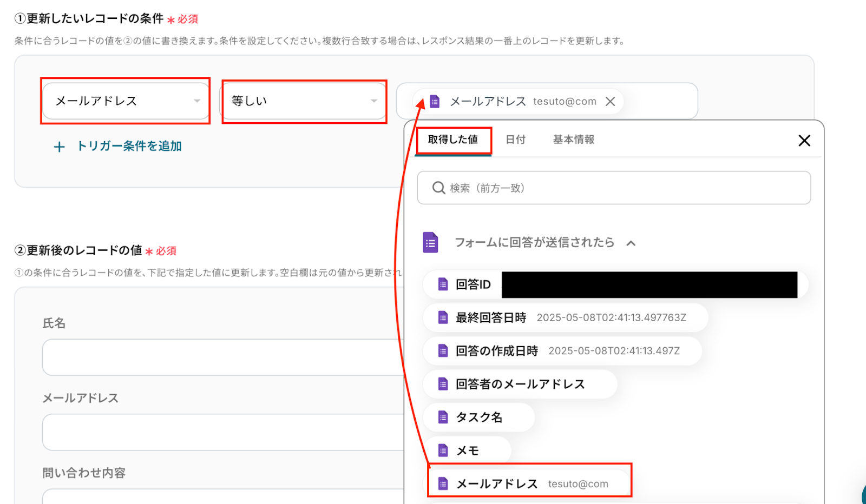Click the form icon on 回答ID item
This screenshot has height=504, width=866.
[443, 284]
